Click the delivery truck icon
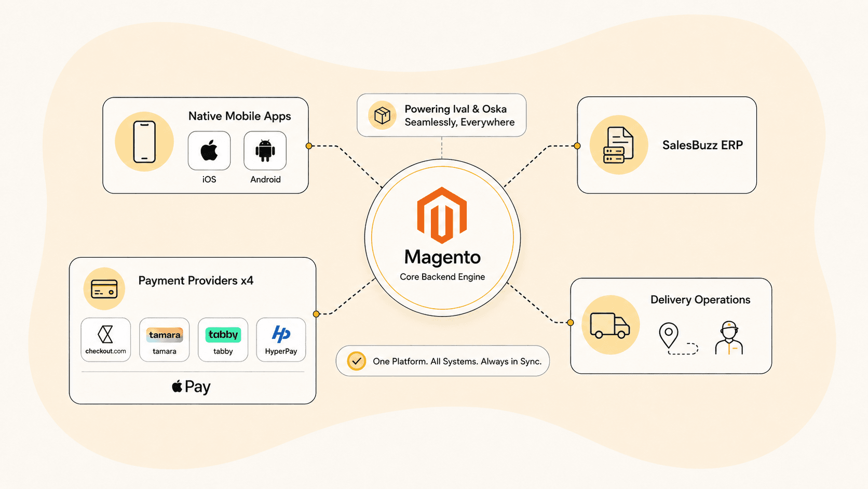The image size is (868, 489). [x=610, y=325]
